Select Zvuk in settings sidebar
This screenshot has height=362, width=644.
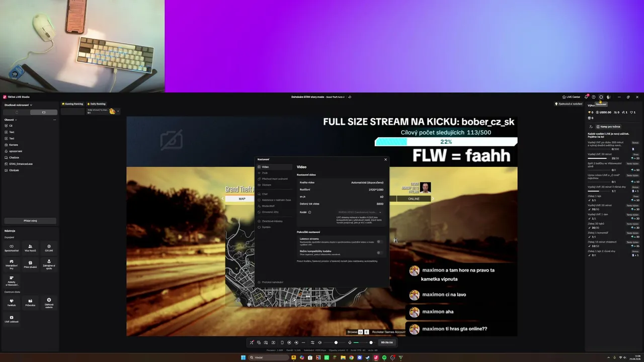[x=275, y=173]
